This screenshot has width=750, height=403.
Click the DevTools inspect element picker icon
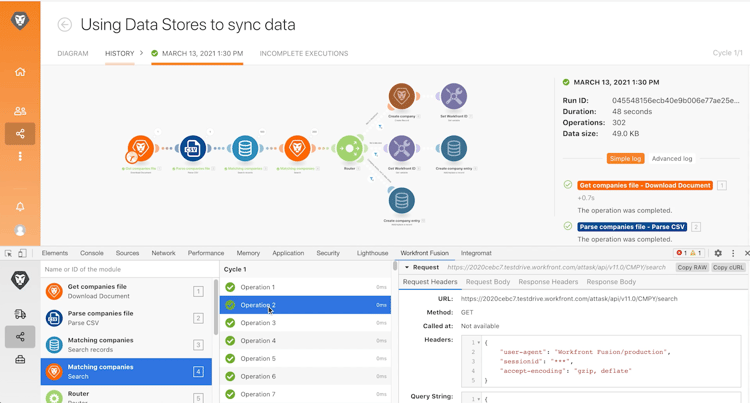(x=8, y=253)
